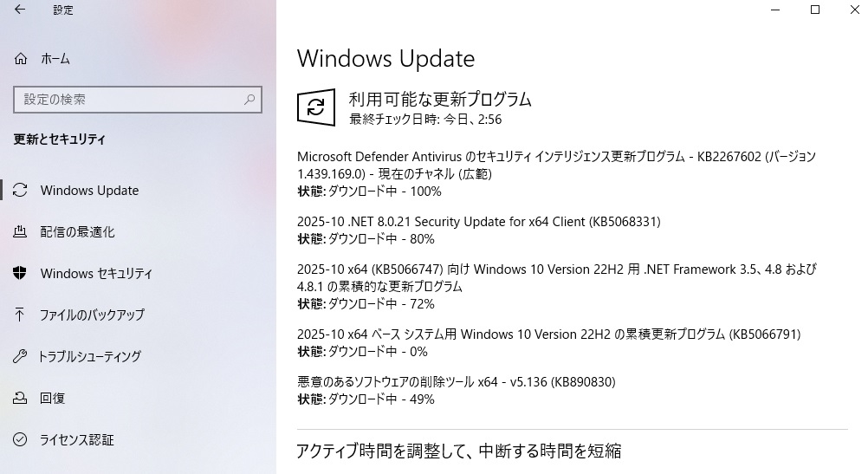868x474 pixels.
Task: Click the KB5066791 cumulative update entry
Action: click(x=548, y=334)
